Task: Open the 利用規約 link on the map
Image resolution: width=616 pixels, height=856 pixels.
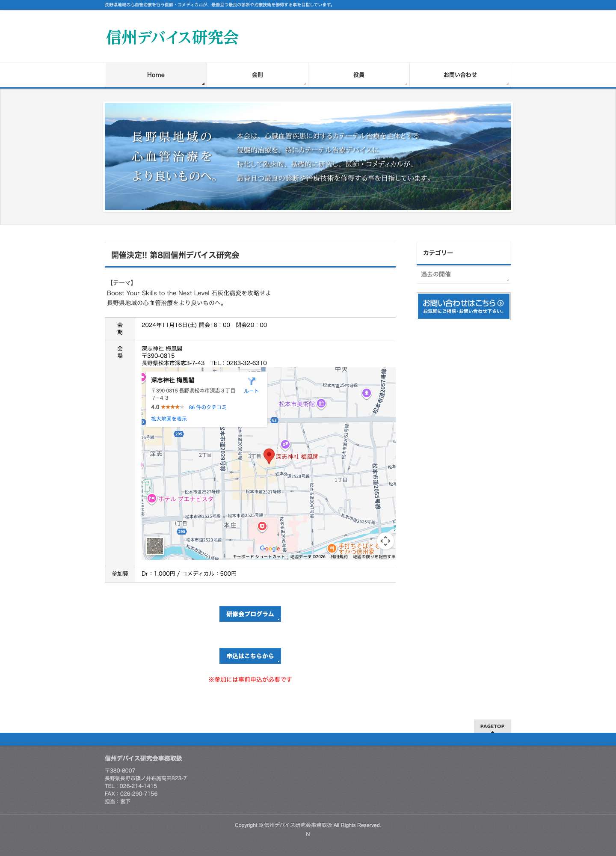Action: 339,557
